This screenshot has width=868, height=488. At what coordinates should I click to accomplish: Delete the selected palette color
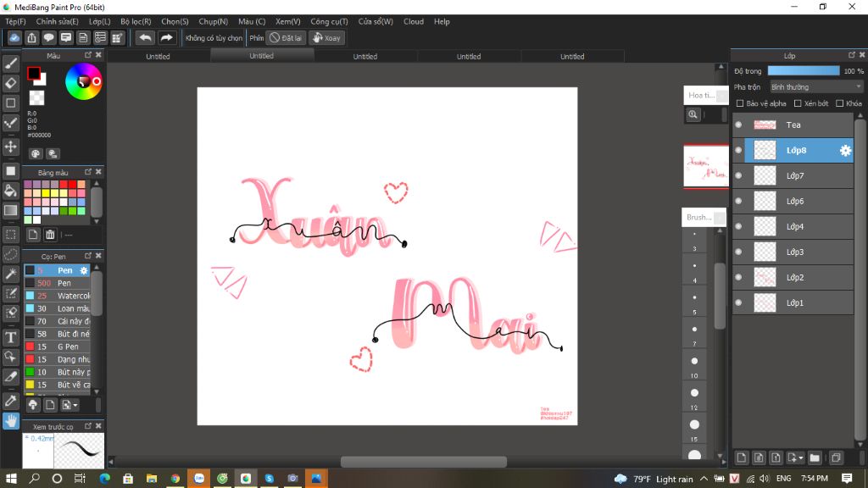coord(50,235)
